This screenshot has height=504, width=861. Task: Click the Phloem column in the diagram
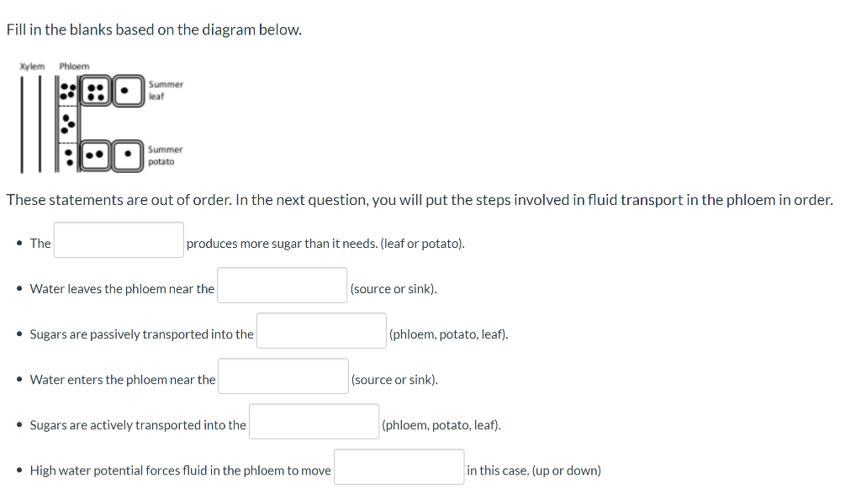click(x=67, y=122)
